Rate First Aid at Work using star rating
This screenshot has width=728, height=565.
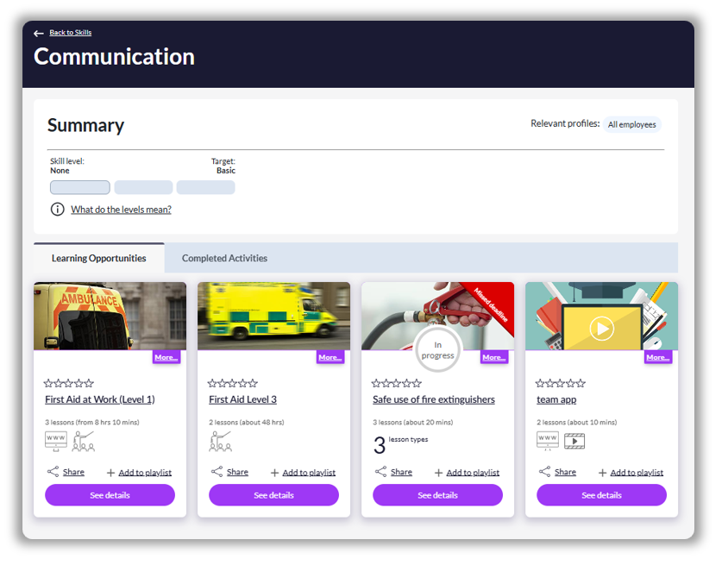(69, 383)
